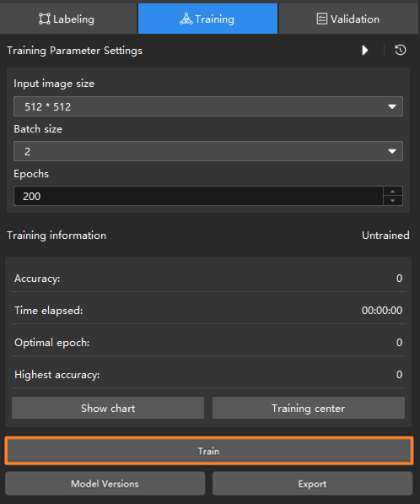This screenshot has width=420, height=504.
Task: Open the Training center
Action: point(309,408)
